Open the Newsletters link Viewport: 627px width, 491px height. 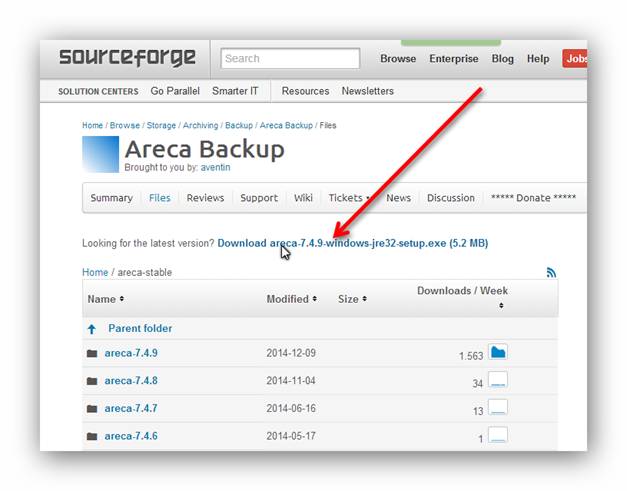point(367,91)
